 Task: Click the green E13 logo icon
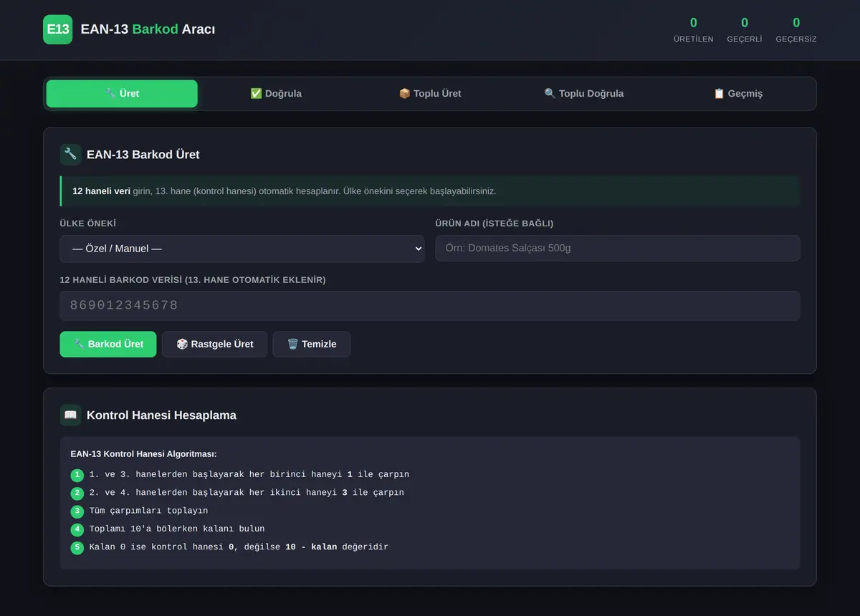(57, 29)
